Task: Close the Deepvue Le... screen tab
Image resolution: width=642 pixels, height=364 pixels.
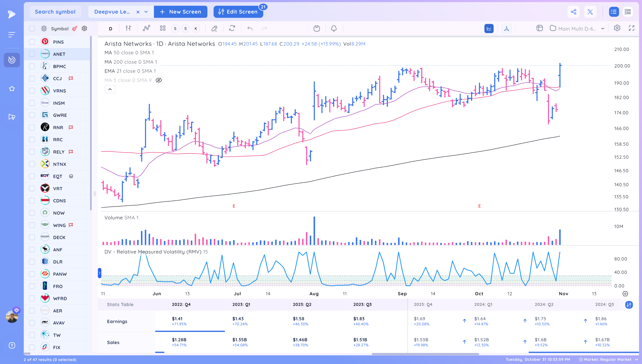Action: [138, 12]
